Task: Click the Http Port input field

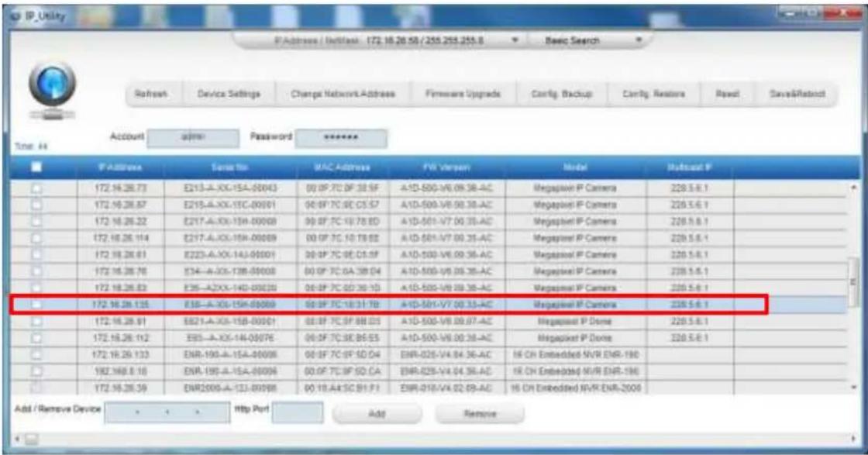Action: pyautogui.click(x=298, y=412)
